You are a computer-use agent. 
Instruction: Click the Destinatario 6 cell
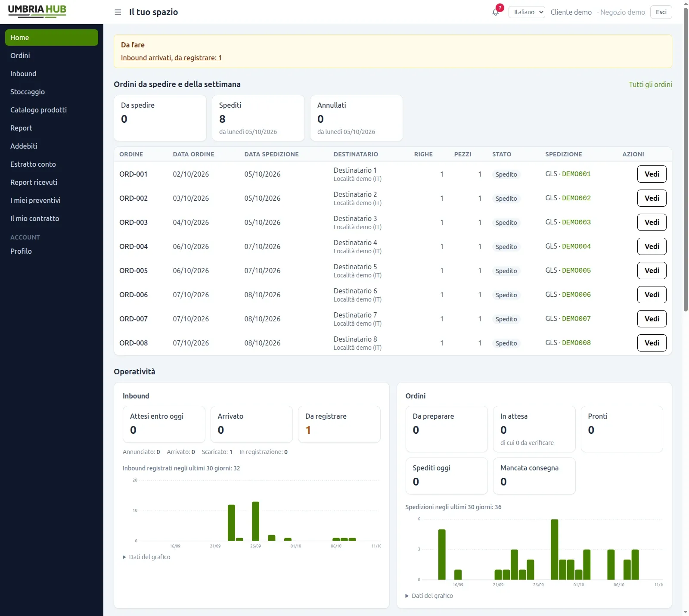point(357,295)
